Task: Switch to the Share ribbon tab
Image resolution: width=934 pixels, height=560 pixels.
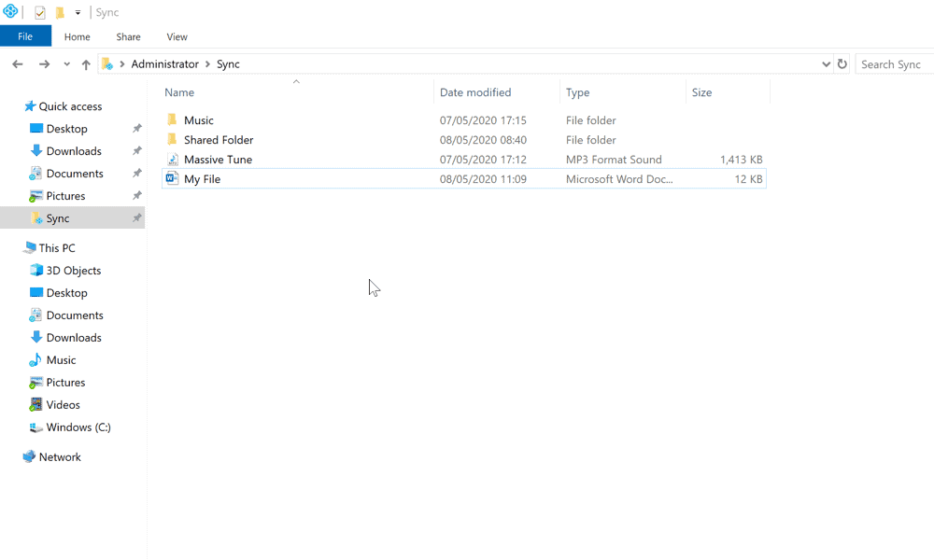Action: click(x=128, y=37)
